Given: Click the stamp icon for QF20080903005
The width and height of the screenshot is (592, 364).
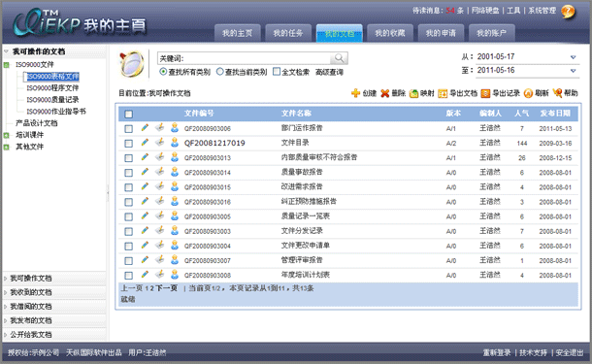Looking at the screenshot, I should tap(160, 216).
